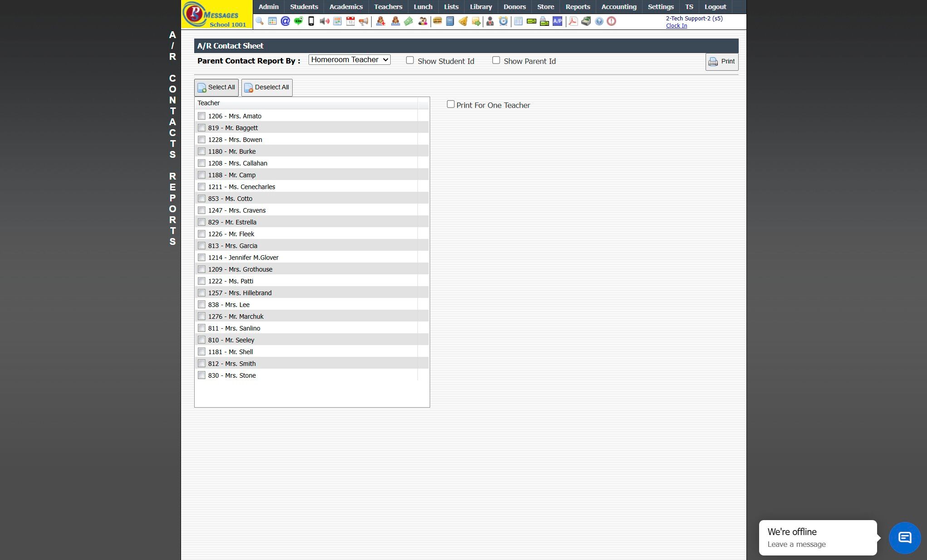Open the @ email icon
927x560 pixels.
[285, 21]
